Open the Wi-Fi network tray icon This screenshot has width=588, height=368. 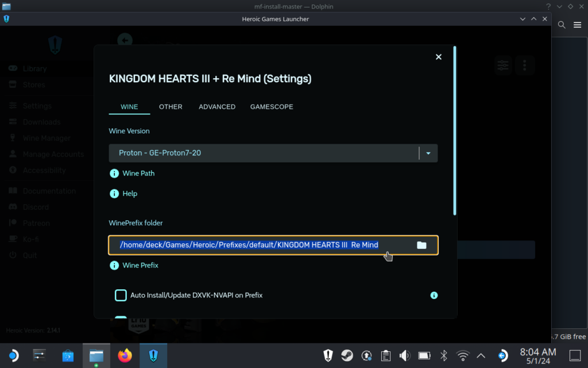point(463,355)
